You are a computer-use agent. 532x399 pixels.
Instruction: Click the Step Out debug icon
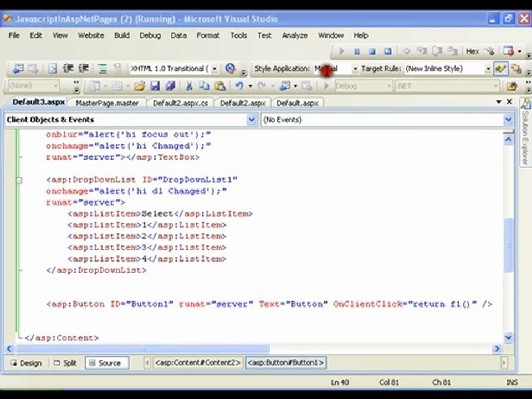point(453,51)
